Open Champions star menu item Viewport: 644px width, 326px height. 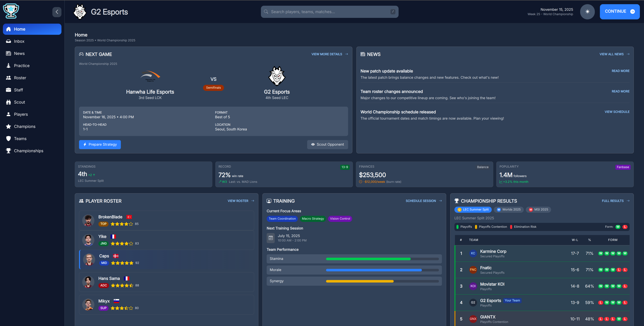coord(24,126)
